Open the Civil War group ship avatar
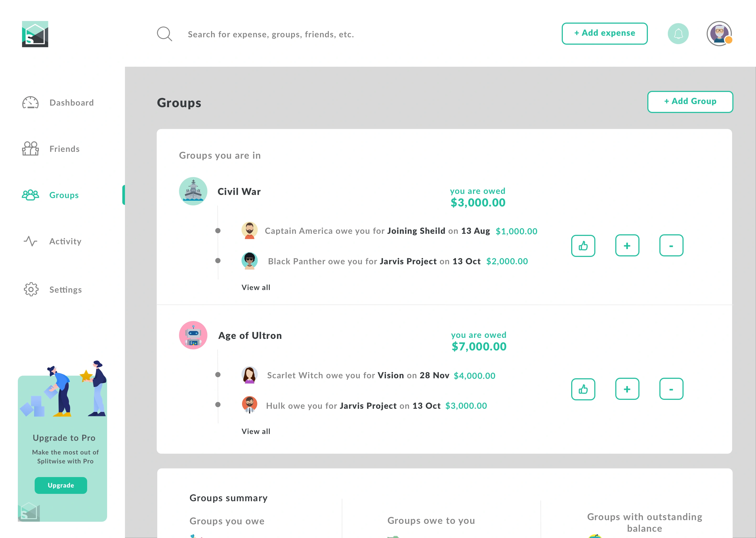 click(193, 192)
